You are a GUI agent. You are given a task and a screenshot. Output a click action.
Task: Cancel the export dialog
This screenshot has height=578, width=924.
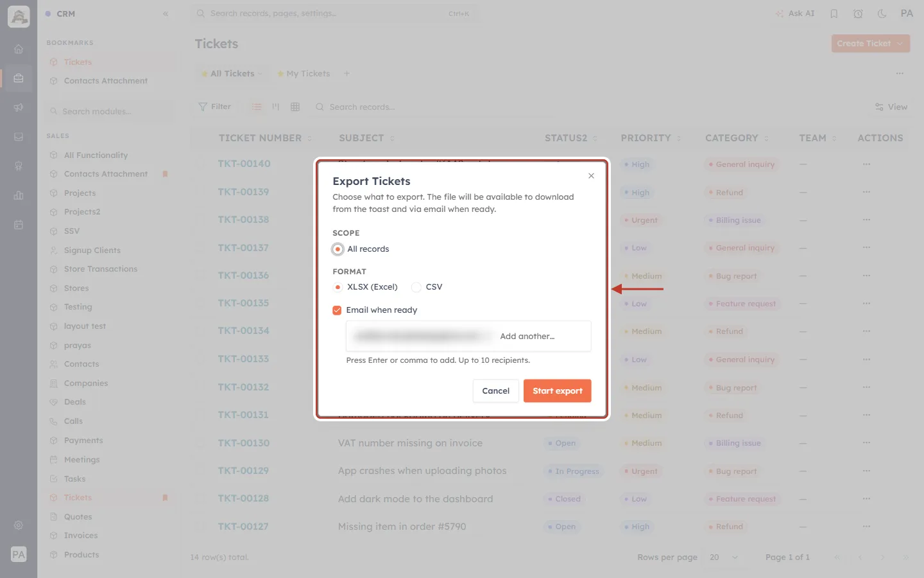coord(495,390)
